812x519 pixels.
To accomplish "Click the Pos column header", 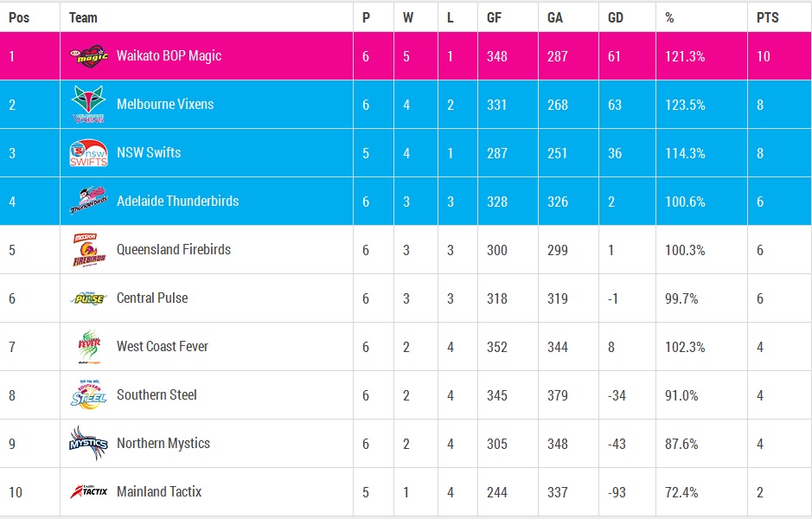I will point(19,17).
